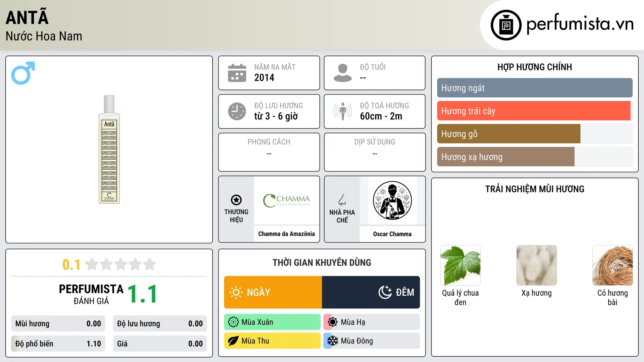Screen dimensions: 644x362
Task: Click the ANTÃ perfume title
Action: (27, 17)
